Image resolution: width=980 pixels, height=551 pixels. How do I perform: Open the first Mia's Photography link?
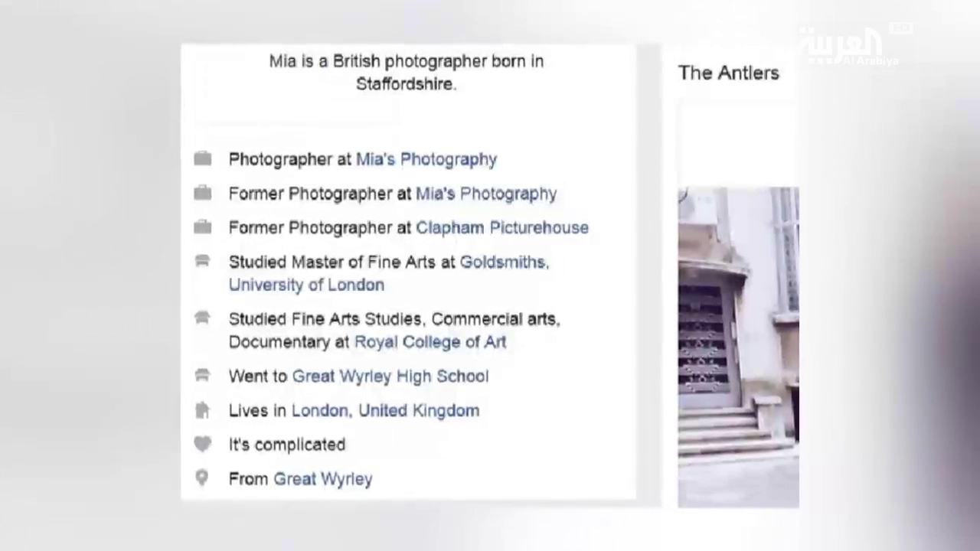click(x=426, y=159)
